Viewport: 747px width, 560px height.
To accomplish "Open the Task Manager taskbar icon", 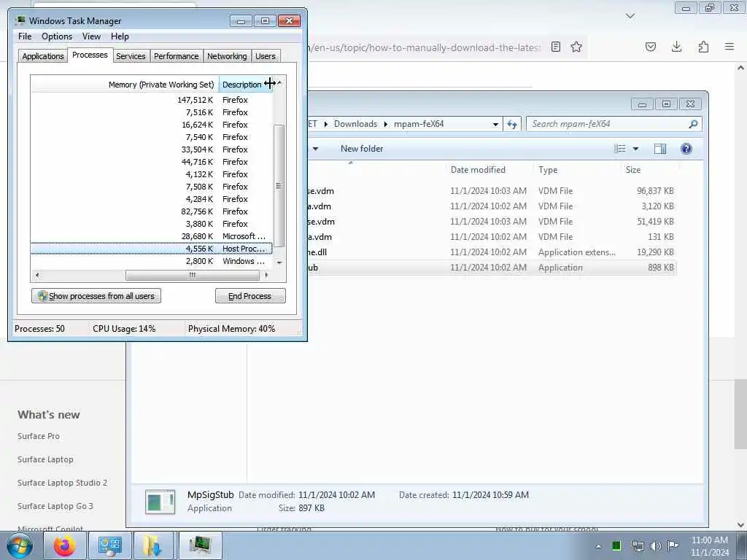I will click(200, 545).
